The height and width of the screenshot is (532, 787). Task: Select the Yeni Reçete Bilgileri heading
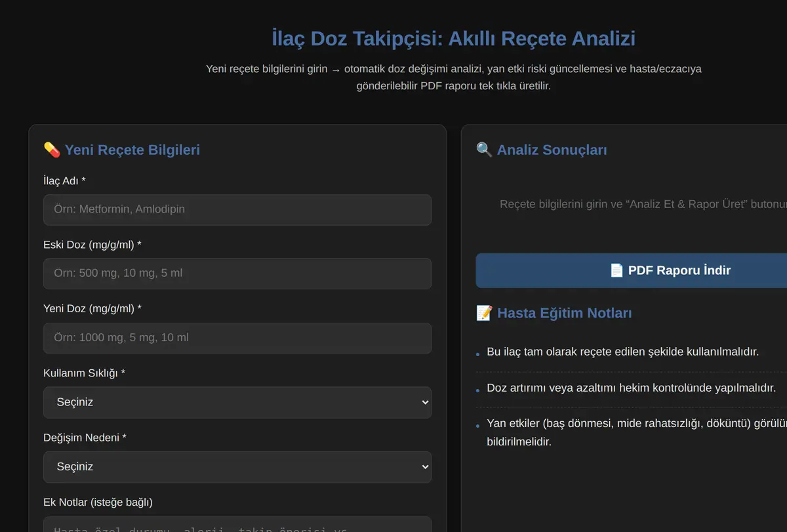pyautogui.click(x=132, y=150)
